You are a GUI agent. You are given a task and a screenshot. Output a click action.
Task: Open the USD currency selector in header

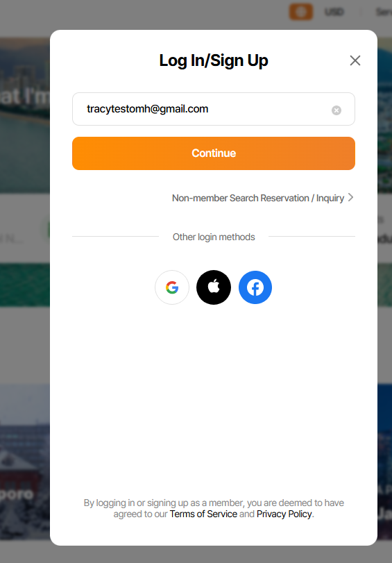[334, 12]
